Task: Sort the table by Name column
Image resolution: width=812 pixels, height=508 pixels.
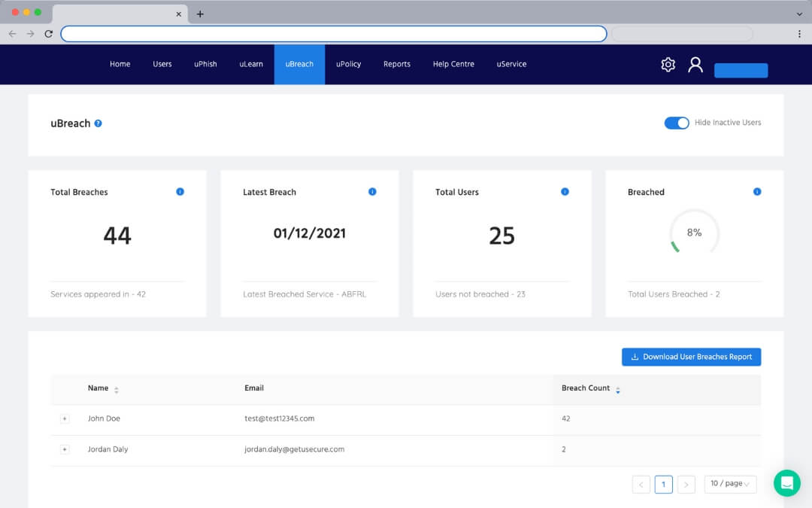Action: [117, 389]
